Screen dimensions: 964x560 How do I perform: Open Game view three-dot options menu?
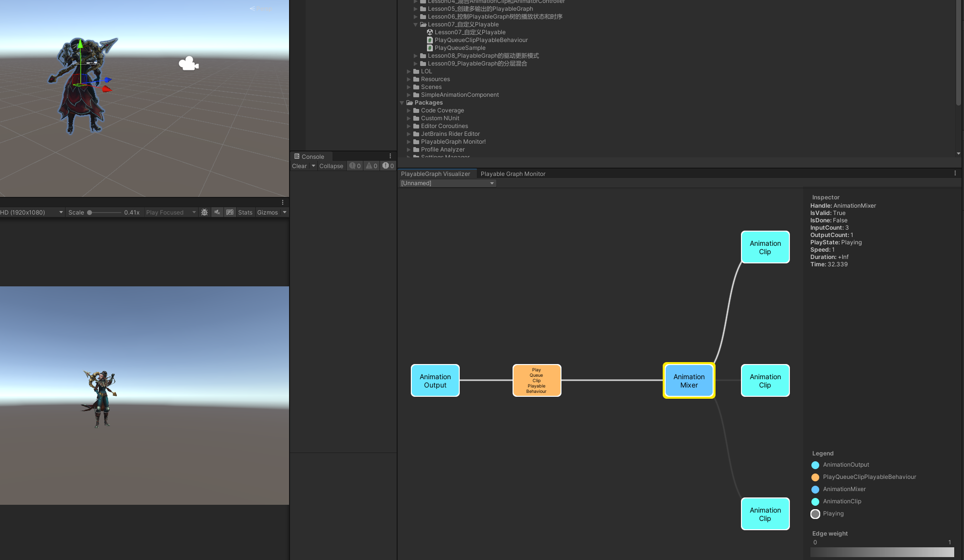283,202
